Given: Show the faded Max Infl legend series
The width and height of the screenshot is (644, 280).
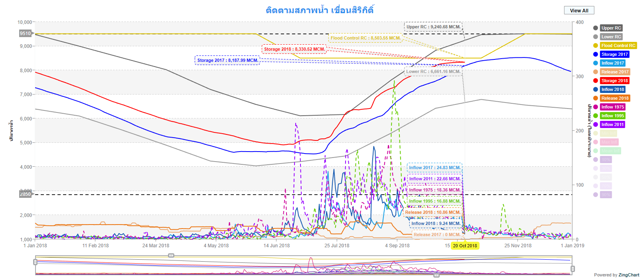Looking at the screenshot, I should [609, 142].
